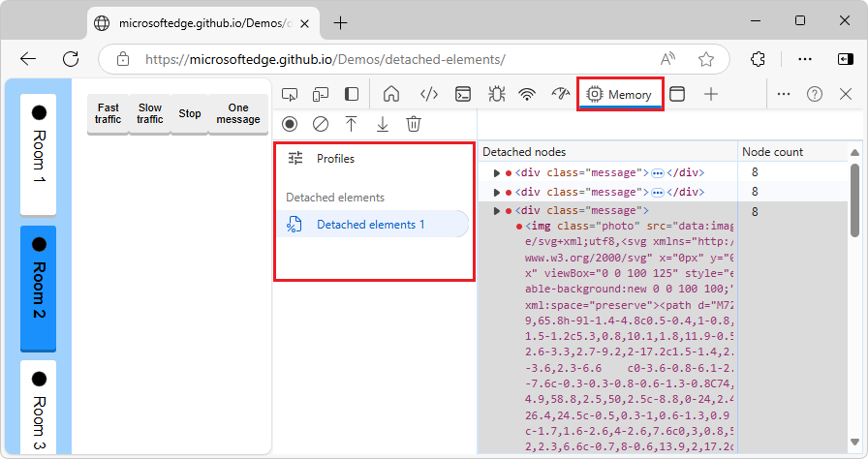Click the Collect garbage trash icon
The width and height of the screenshot is (868, 459).
click(414, 124)
